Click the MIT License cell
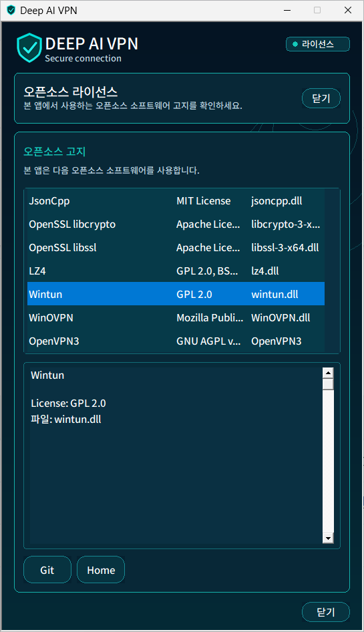This screenshot has width=364, height=632. coord(204,200)
